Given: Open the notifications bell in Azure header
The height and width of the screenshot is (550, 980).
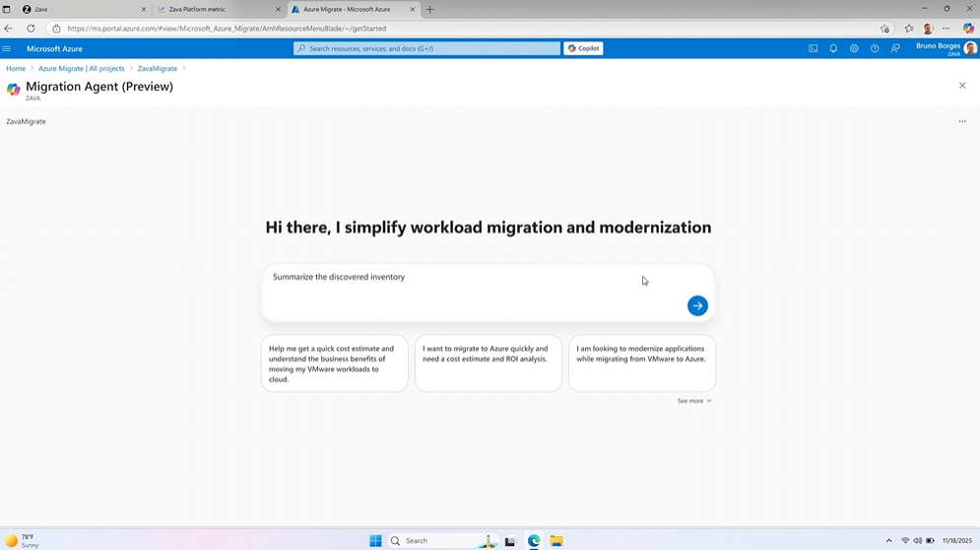Looking at the screenshot, I should point(833,48).
